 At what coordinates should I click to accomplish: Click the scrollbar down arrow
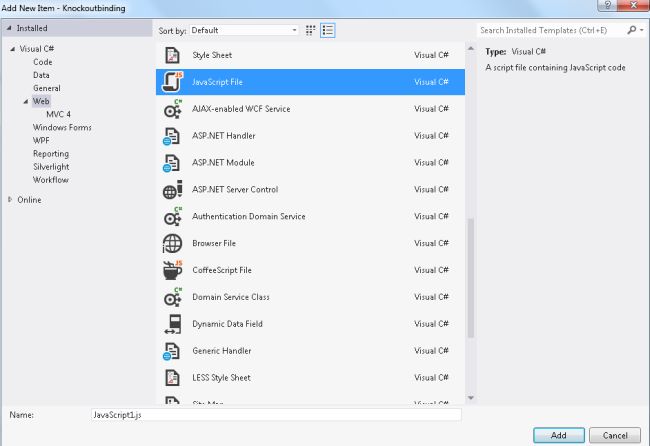click(x=471, y=398)
